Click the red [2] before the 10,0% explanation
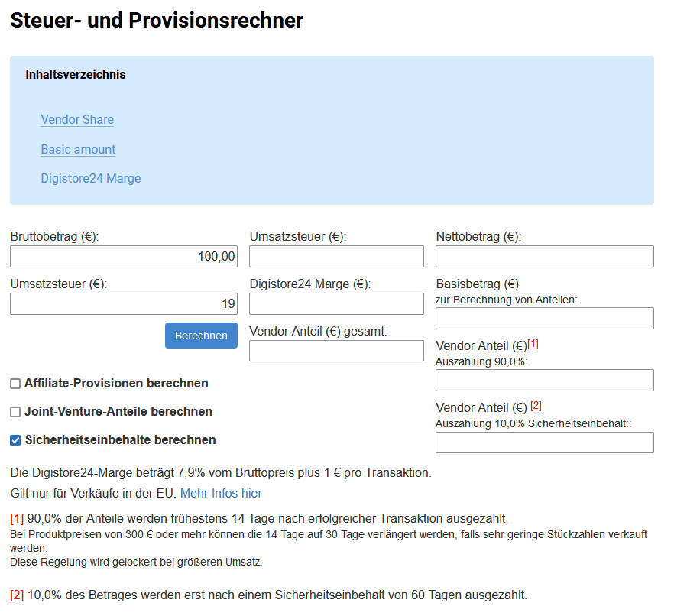The height and width of the screenshot is (616, 700). click(x=17, y=595)
